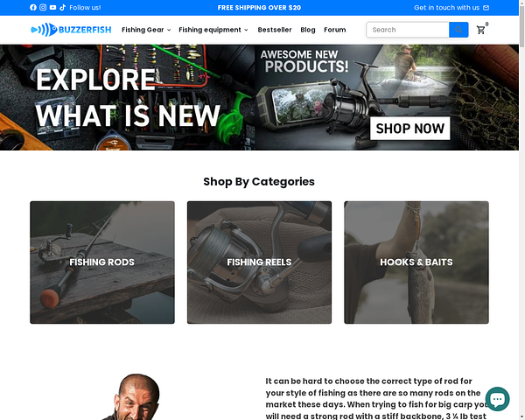Click the Buzzerfish logo
525x420 pixels.
(x=71, y=30)
